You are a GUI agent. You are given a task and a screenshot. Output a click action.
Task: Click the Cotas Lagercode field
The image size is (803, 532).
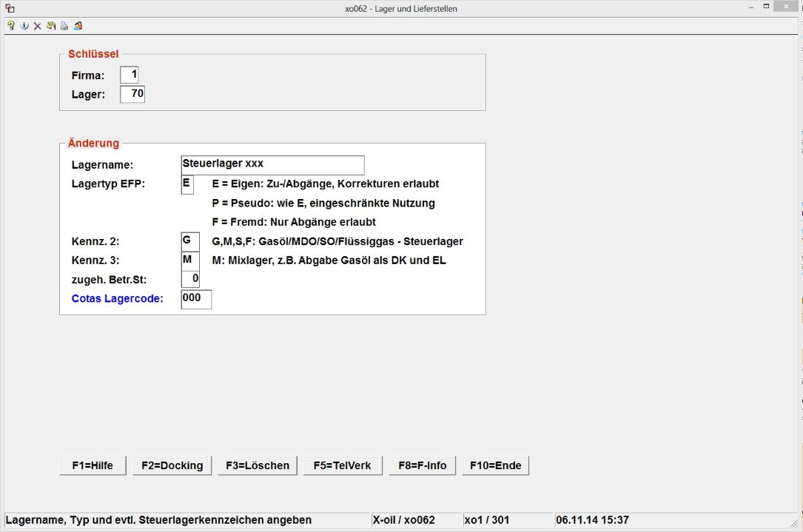point(197,299)
